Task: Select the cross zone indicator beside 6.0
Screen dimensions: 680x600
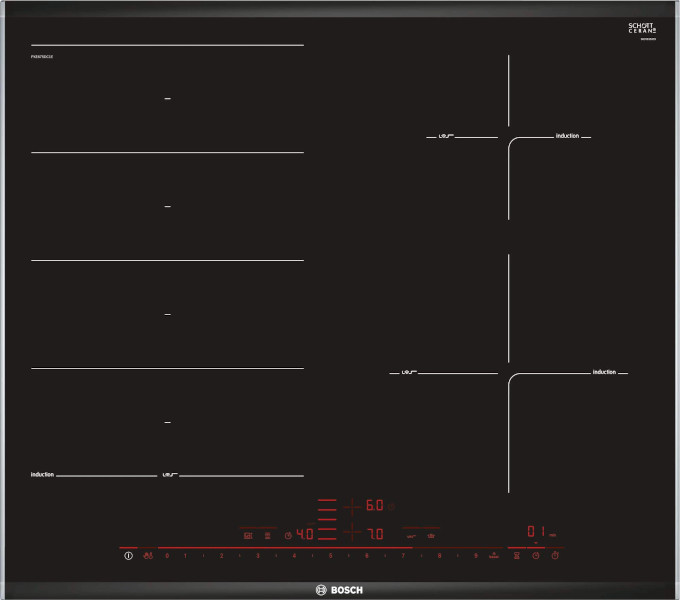Action: click(352, 506)
